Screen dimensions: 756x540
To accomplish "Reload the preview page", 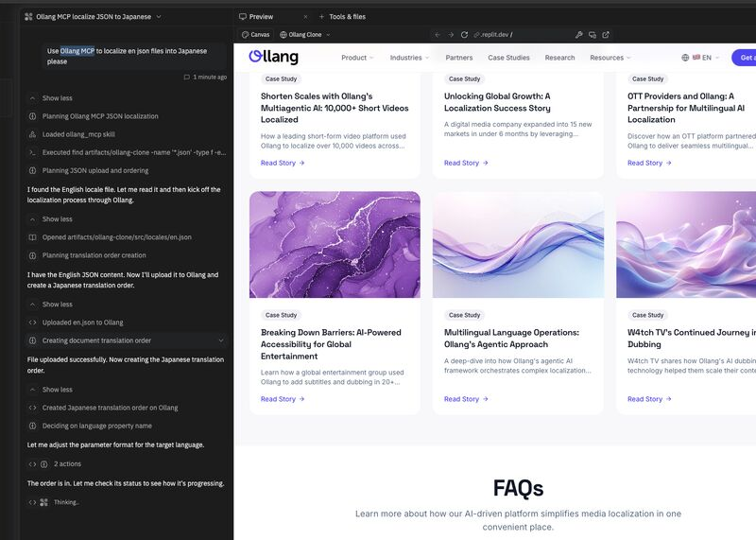I will 464,35.
